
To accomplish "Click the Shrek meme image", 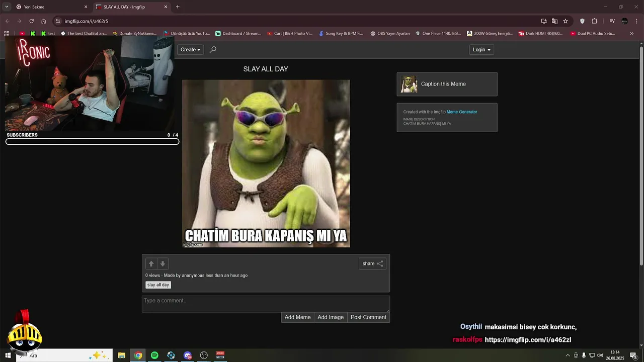I will tap(266, 163).
